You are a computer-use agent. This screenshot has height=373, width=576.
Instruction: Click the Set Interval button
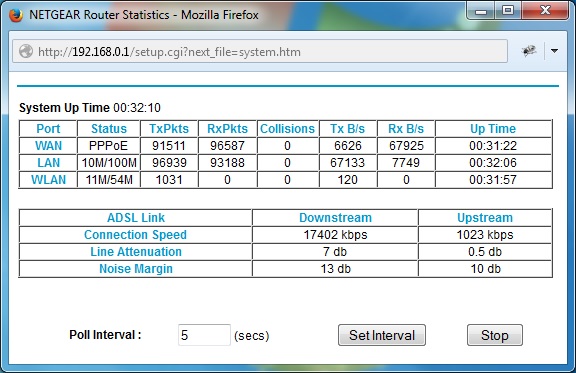[x=382, y=335]
